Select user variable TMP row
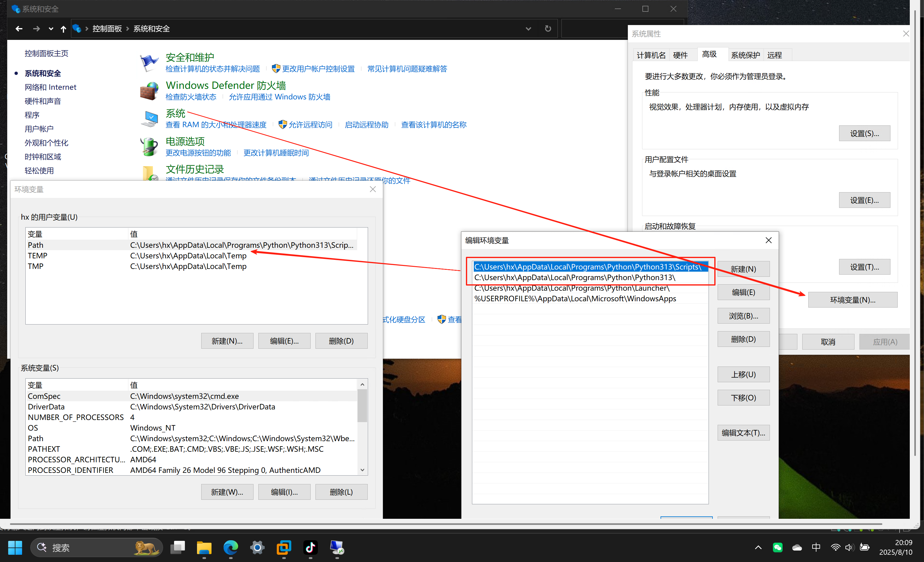Image resolution: width=924 pixels, height=562 pixels. coord(191,266)
